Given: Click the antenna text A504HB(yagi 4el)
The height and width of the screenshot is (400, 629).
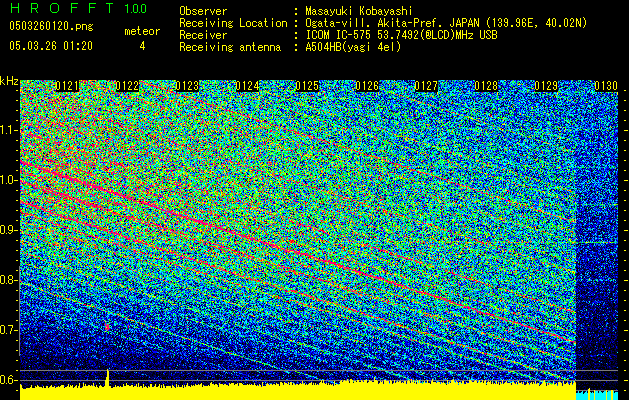Looking at the screenshot, I should pyautogui.click(x=353, y=47).
